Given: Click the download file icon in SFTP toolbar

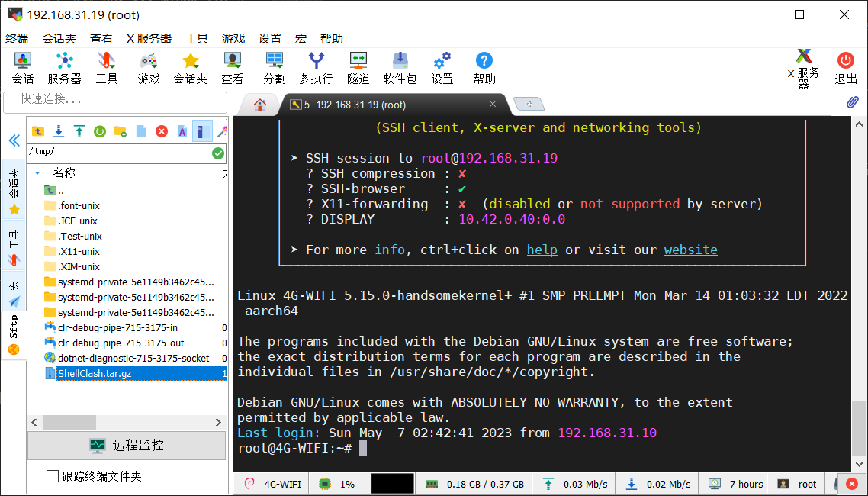Looking at the screenshot, I should (58, 131).
